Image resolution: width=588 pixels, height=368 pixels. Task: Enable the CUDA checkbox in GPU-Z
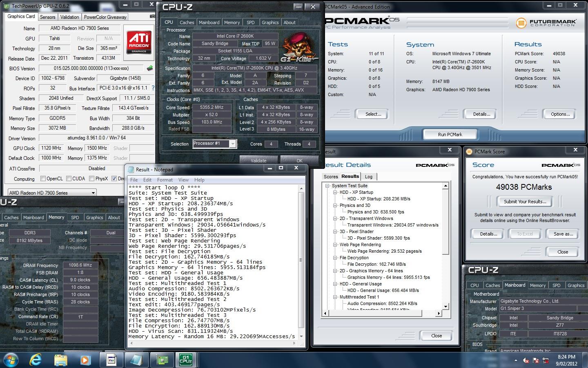[x=69, y=179]
